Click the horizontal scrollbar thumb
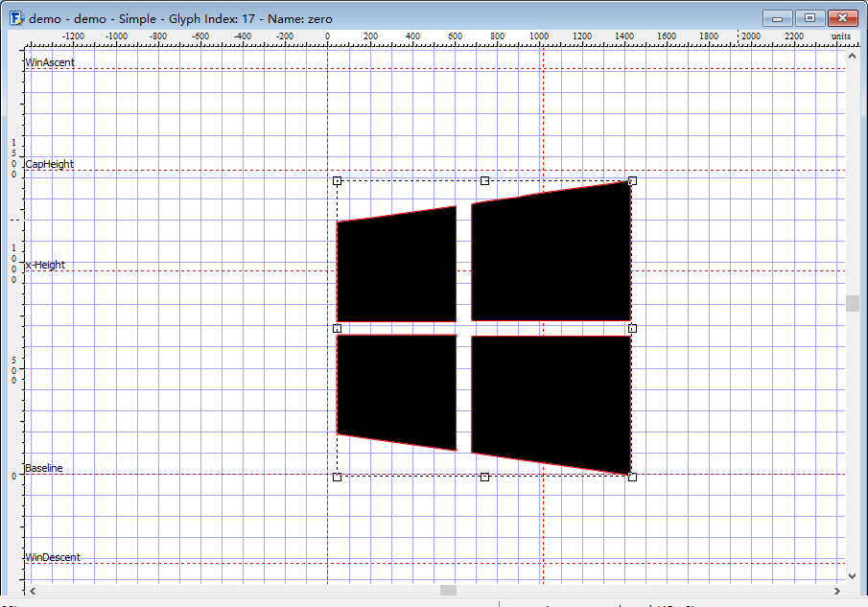 pyautogui.click(x=449, y=591)
